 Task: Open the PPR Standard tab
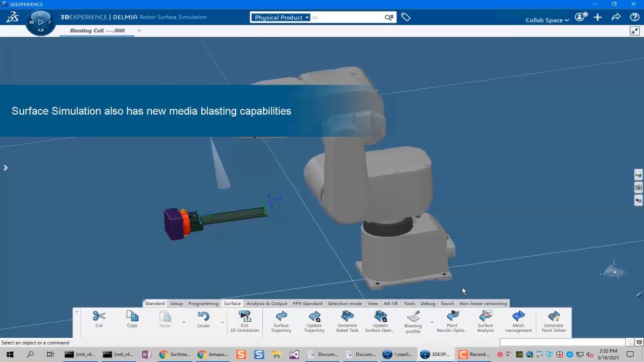(307, 303)
